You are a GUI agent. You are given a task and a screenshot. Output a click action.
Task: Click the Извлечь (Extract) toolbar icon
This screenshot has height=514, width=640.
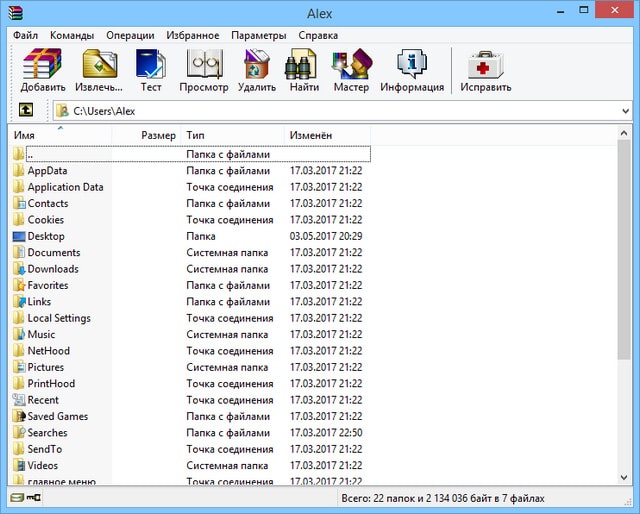pos(99,66)
